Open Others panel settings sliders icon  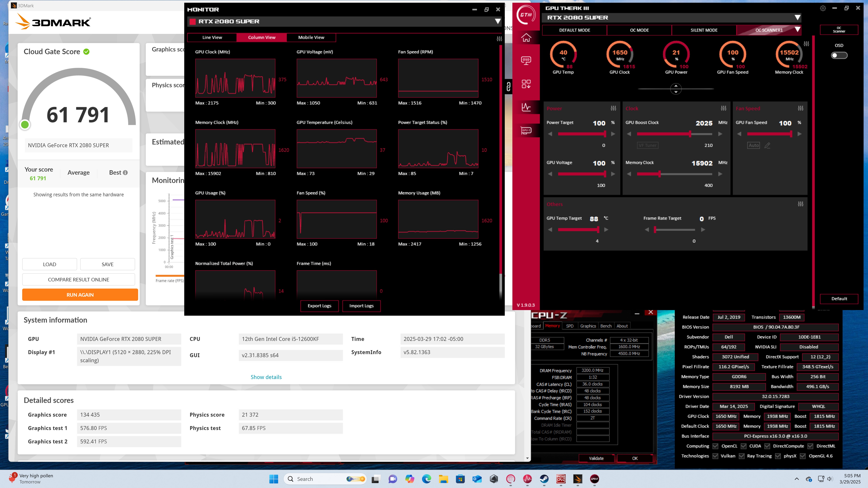click(801, 204)
